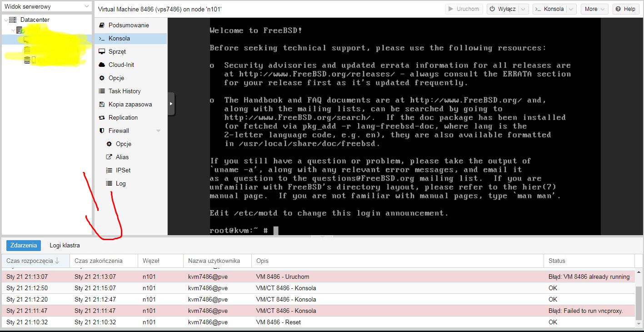Collapse the Firewall submenu arrow
Image resolution: width=644 pixels, height=332 pixels.
pos(158,131)
